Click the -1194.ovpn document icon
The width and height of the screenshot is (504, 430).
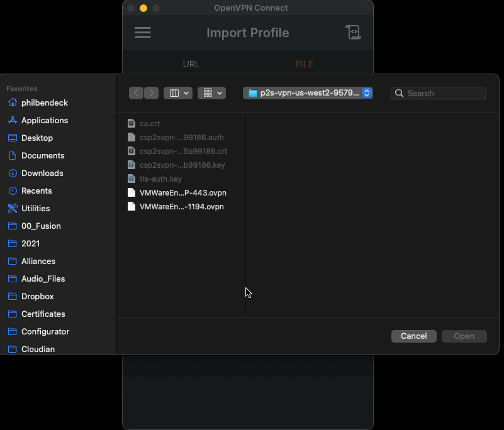pyautogui.click(x=131, y=206)
